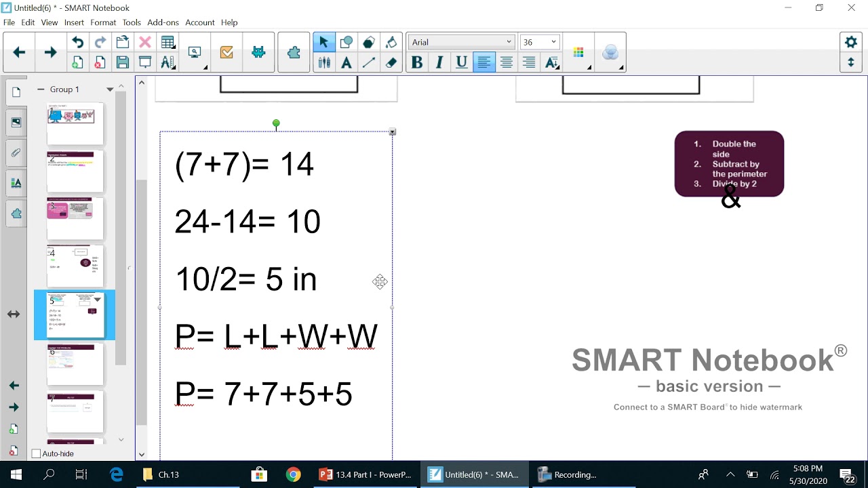
Task: Undo the last action
Action: [78, 43]
